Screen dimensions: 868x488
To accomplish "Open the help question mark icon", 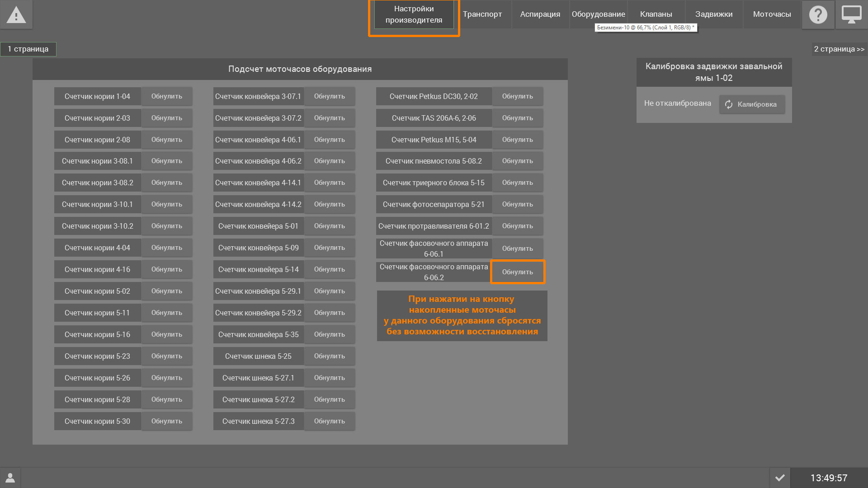I will (x=818, y=15).
